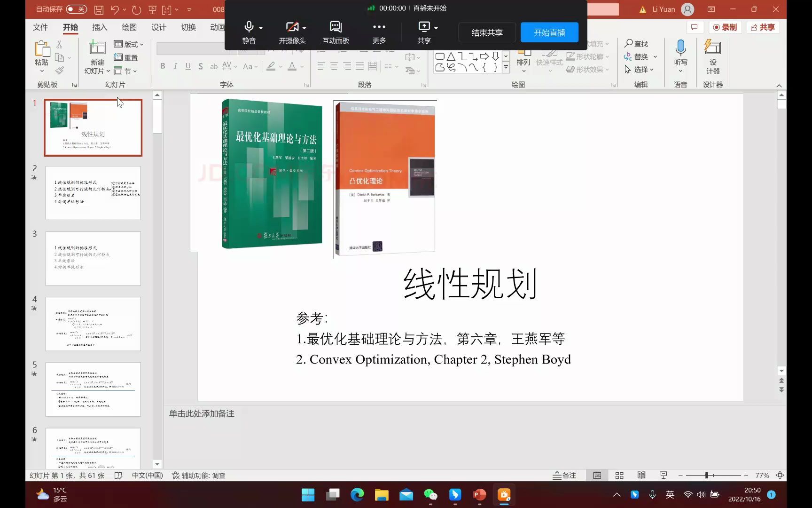The width and height of the screenshot is (812, 508).
Task: Click the 开始直播 button
Action: [549, 32]
